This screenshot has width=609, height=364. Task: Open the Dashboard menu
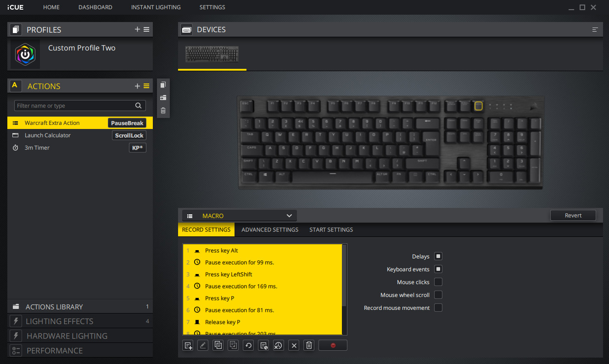pyautogui.click(x=95, y=7)
